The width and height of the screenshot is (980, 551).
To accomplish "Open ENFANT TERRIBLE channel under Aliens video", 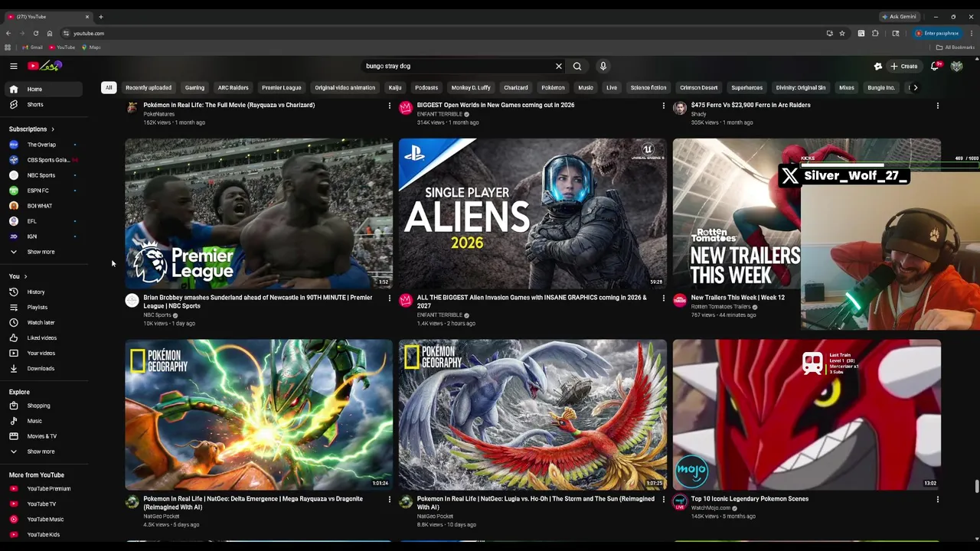I will [x=439, y=315].
